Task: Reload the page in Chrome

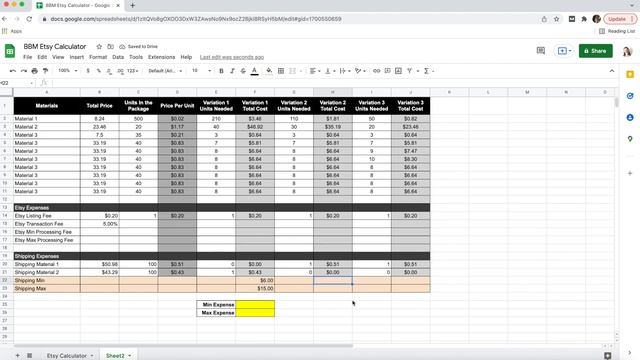Action: click(29, 19)
